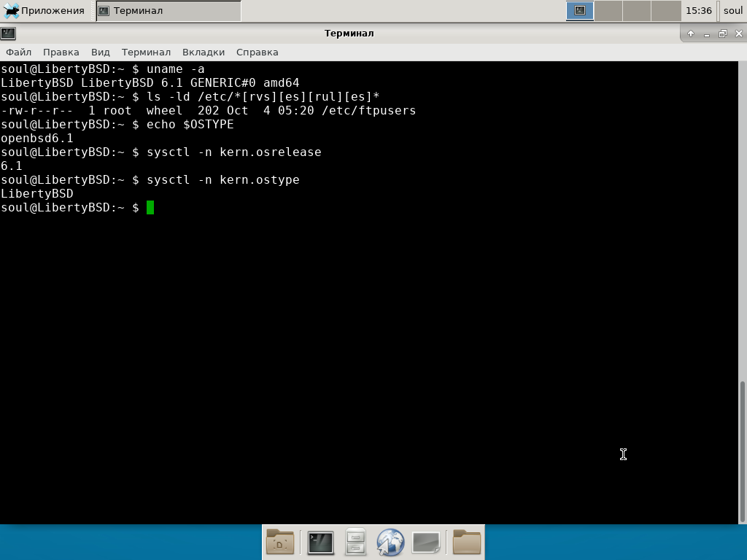Screen dimensions: 747x560
Task: Open the Приложения menu
Action: click(x=44, y=10)
